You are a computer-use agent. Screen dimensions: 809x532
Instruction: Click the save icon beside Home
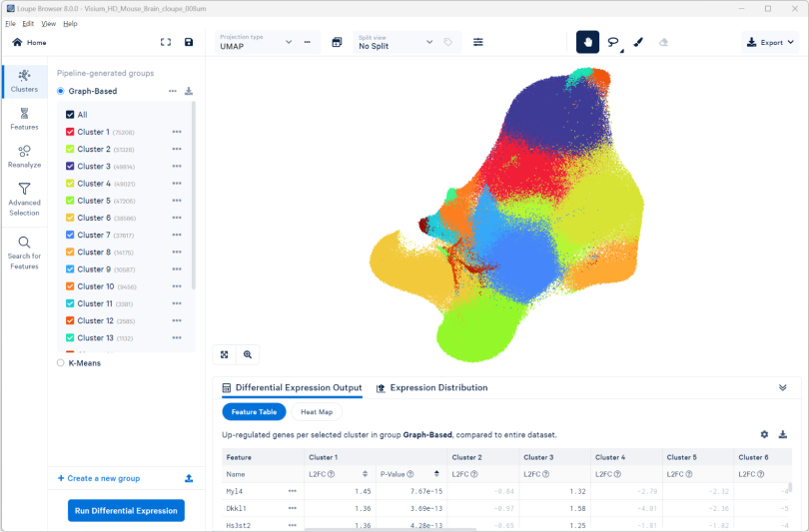click(x=189, y=42)
